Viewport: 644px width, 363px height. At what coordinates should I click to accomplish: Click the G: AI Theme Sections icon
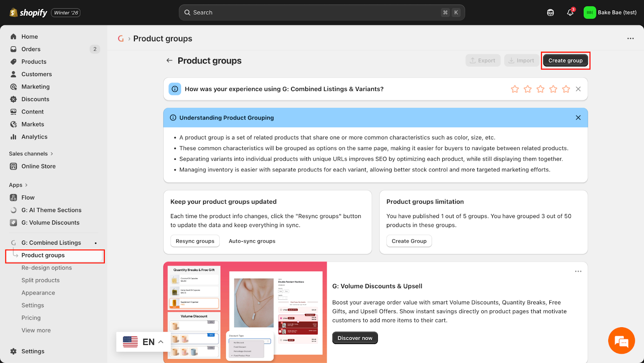coord(13,210)
